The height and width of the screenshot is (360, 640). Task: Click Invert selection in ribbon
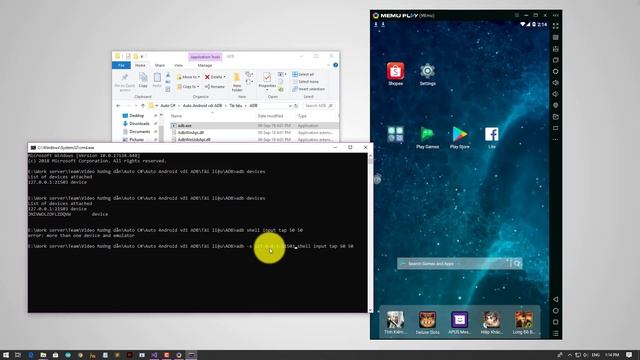(x=309, y=89)
